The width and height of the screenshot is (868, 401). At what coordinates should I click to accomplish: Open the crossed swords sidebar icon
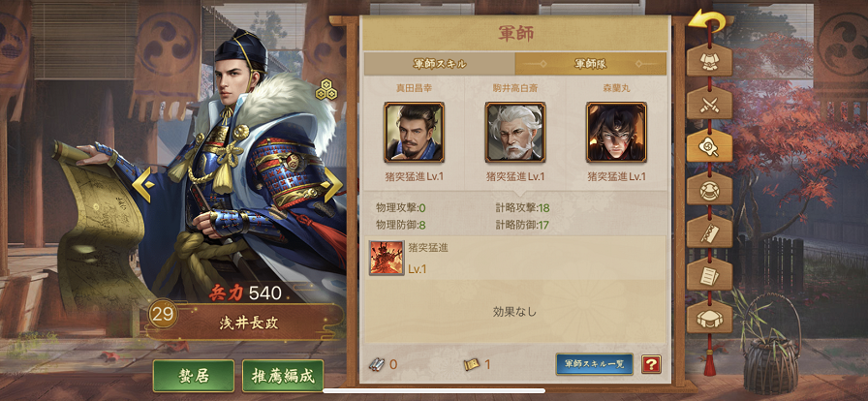(709, 103)
